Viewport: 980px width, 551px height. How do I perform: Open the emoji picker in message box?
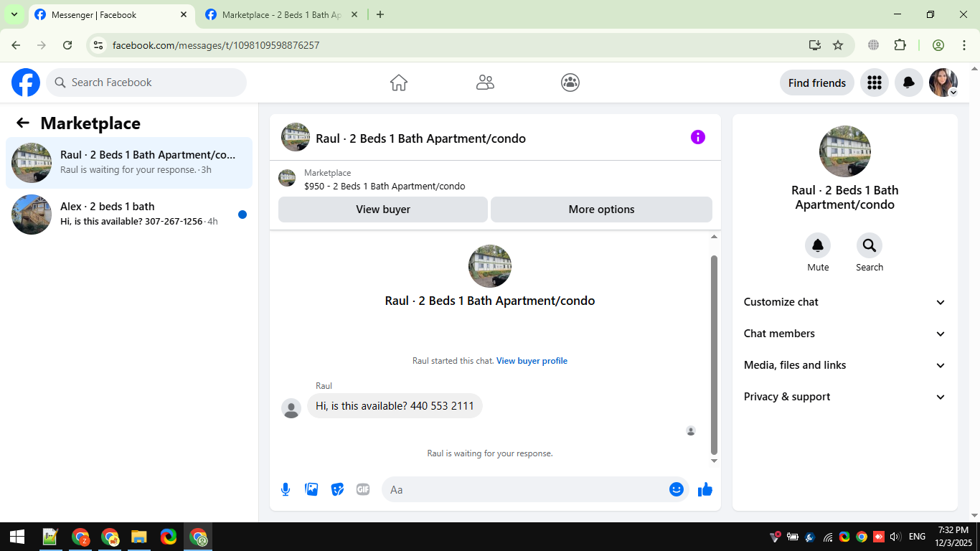click(676, 489)
